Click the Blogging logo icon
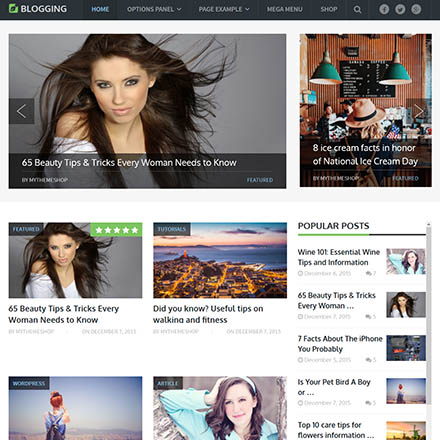This screenshot has height=440, width=440. [x=13, y=8]
